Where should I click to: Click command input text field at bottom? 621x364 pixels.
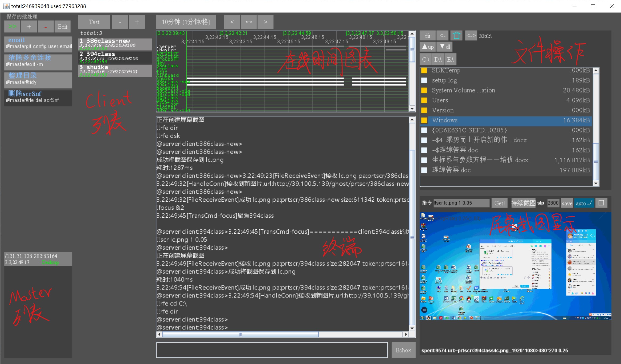272,350
